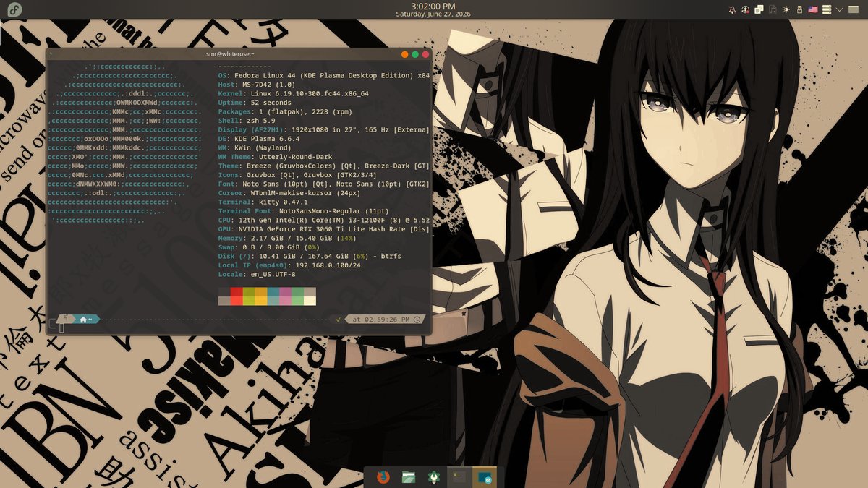Launch Firefox from the dock
868x488 pixels.
click(x=384, y=476)
